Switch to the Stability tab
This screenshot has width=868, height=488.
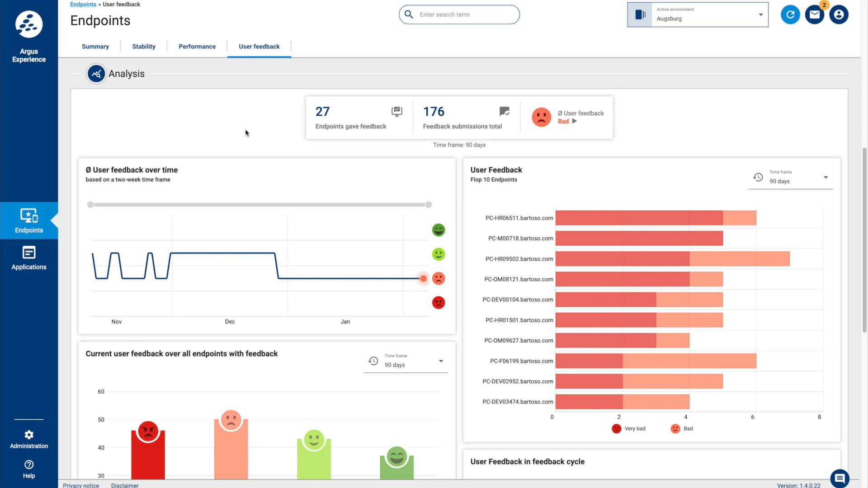tap(144, 47)
